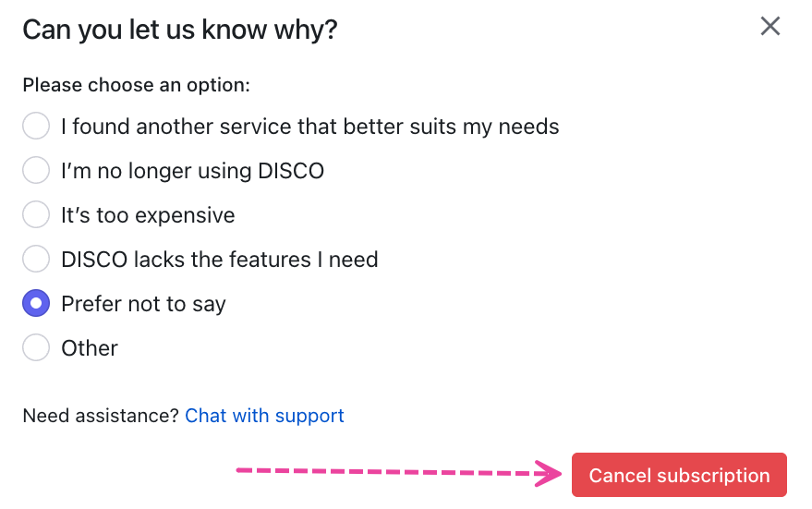Click the 'Prefer not to say' label text
Screen dimensions: 812x509
tap(143, 304)
